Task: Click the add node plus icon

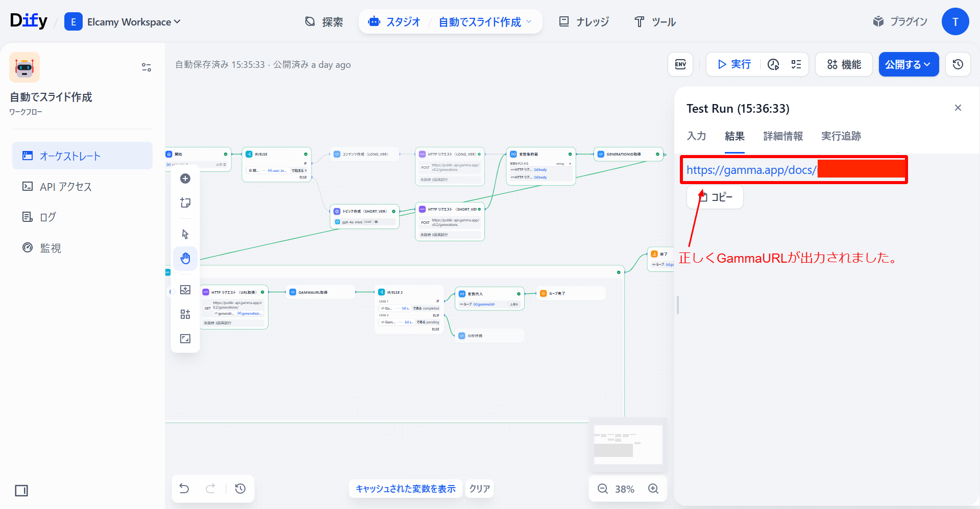Action: click(x=185, y=179)
